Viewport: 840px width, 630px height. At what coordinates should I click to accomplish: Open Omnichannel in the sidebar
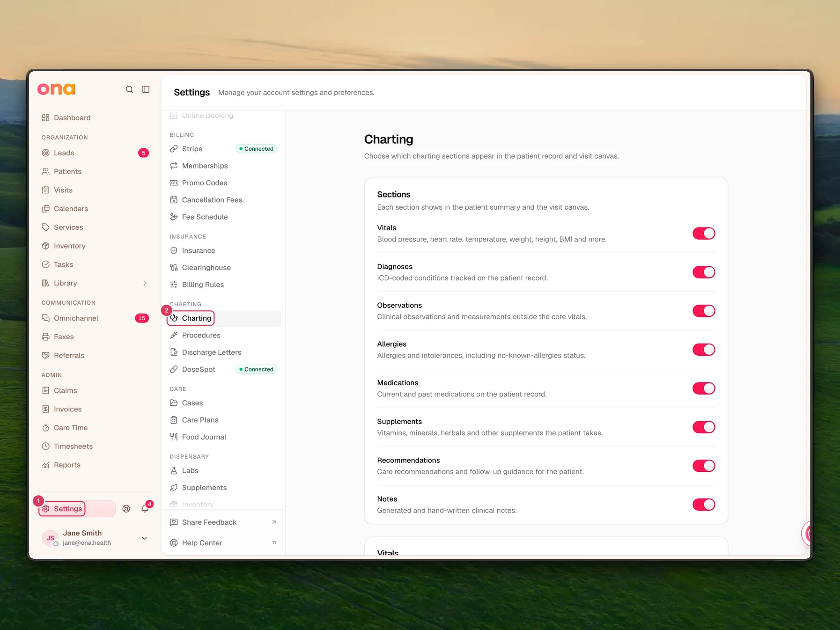coord(95,318)
